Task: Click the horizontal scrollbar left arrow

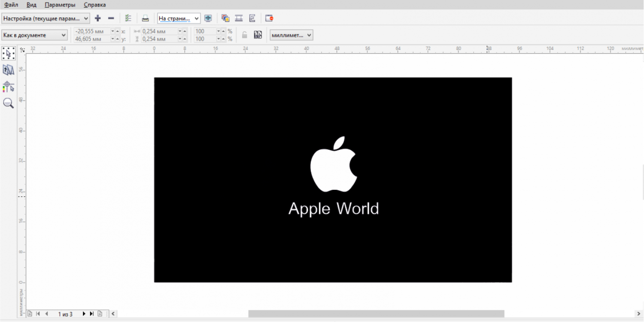Action: coord(114,314)
